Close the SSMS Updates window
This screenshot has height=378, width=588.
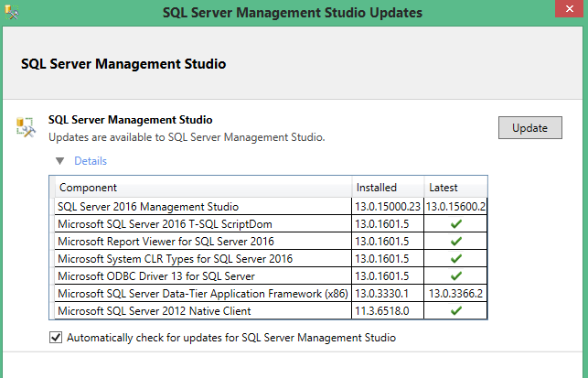(x=569, y=8)
